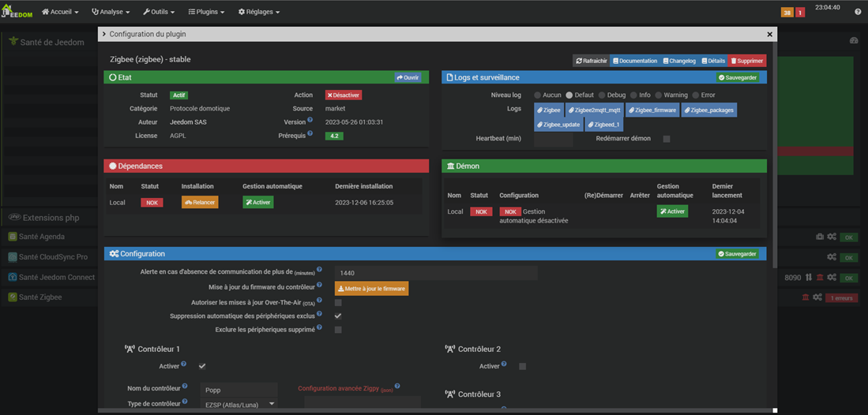This screenshot has height=415, width=868.
Task: Click Activer under Dépendances Gestion automatique
Action: click(x=258, y=203)
